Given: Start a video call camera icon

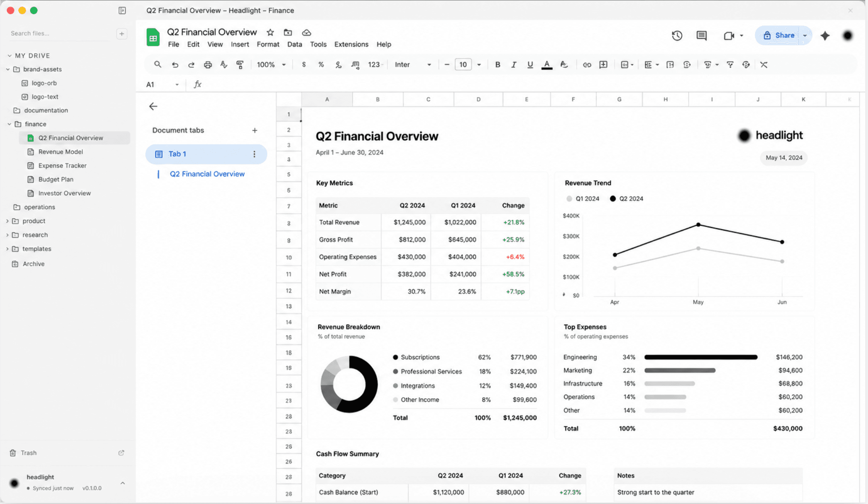Looking at the screenshot, I should [x=729, y=35].
